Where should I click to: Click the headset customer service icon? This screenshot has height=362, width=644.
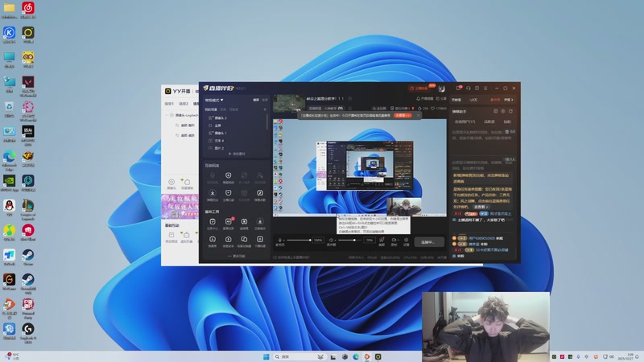click(469, 88)
